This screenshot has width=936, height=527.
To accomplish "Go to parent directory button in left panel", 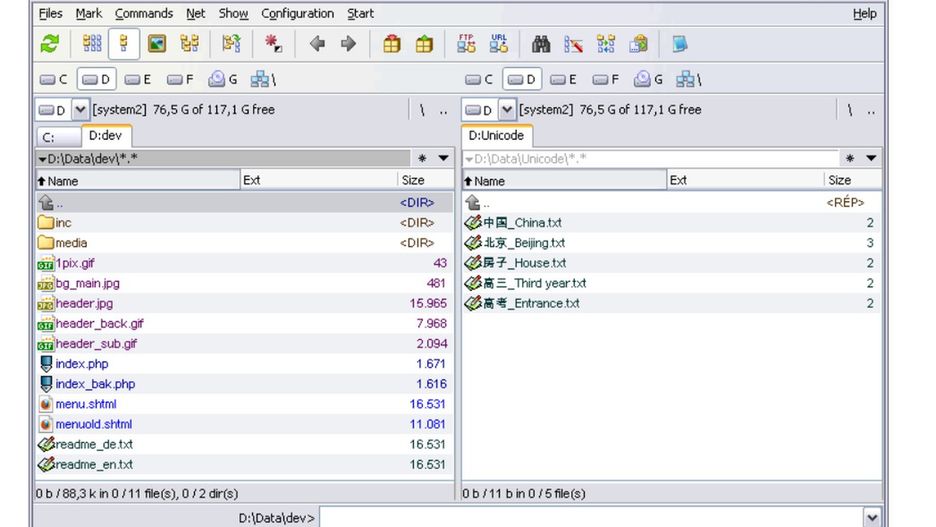I will pyautogui.click(x=444, y=110).
